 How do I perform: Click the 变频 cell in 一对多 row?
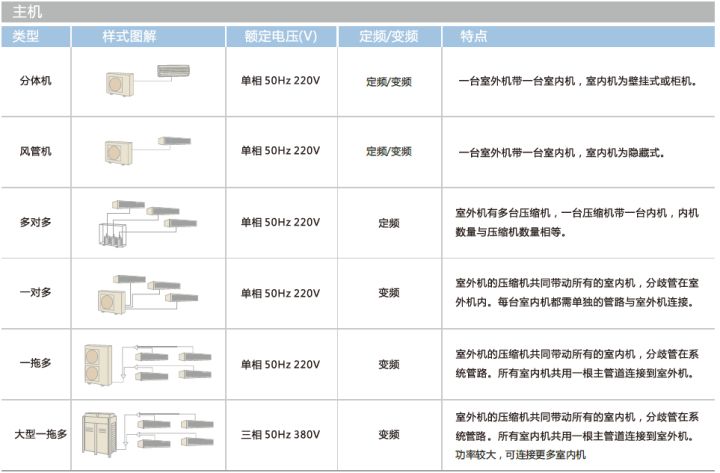coord(389,293)
